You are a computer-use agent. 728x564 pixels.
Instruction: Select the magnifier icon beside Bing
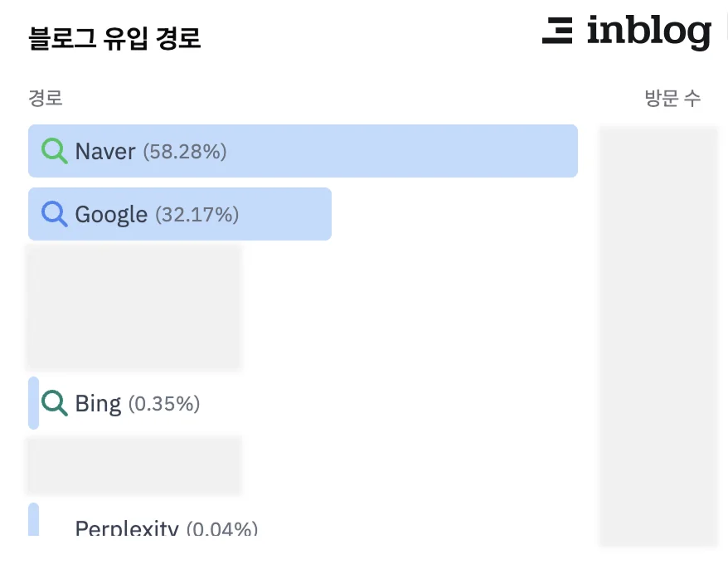click(x=53, y=403)
